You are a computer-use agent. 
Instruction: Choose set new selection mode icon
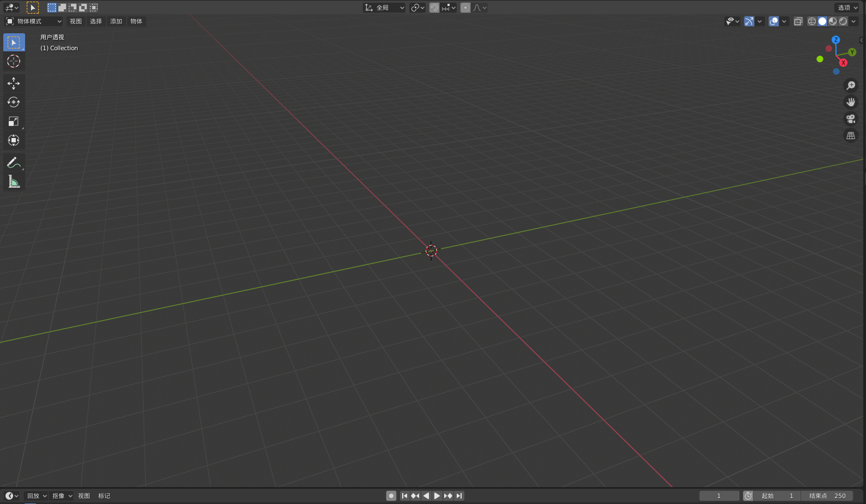point(51,8)
